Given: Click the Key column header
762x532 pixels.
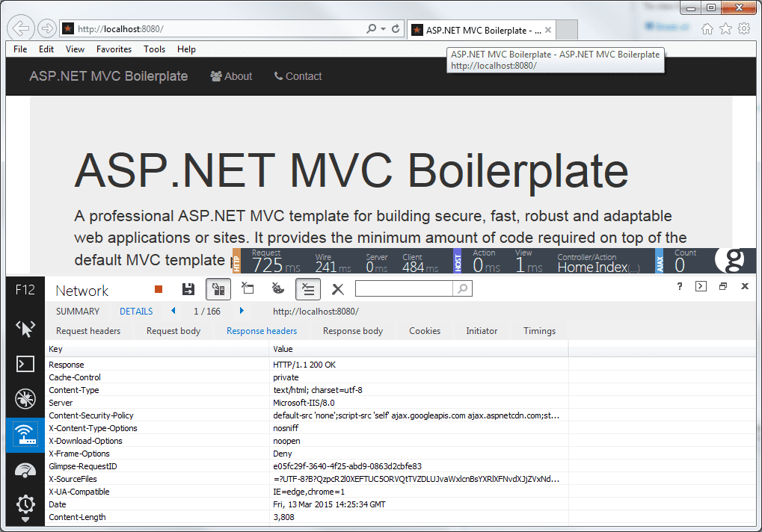Looking at the screenshot, I should (158, 349).
